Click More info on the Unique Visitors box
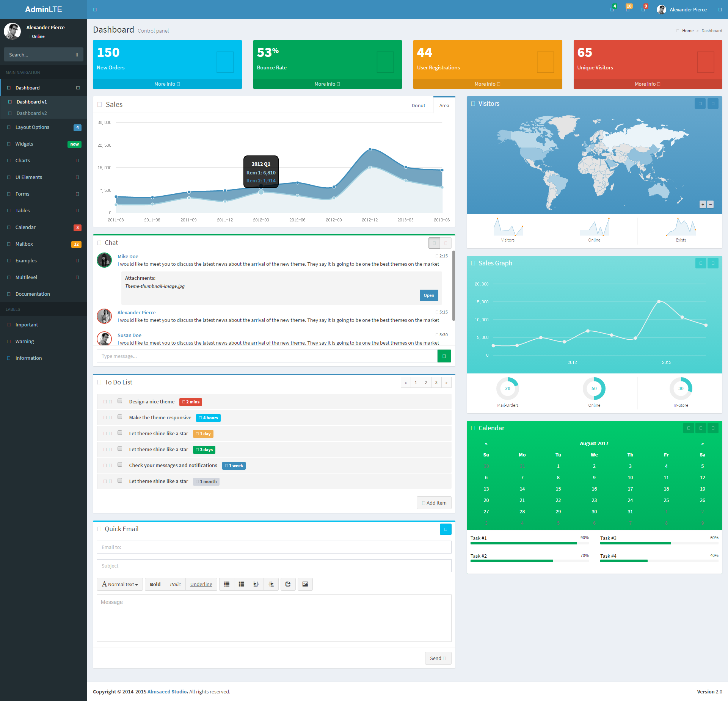This screenshot has height=701, width=728. (x=648, y=84)
